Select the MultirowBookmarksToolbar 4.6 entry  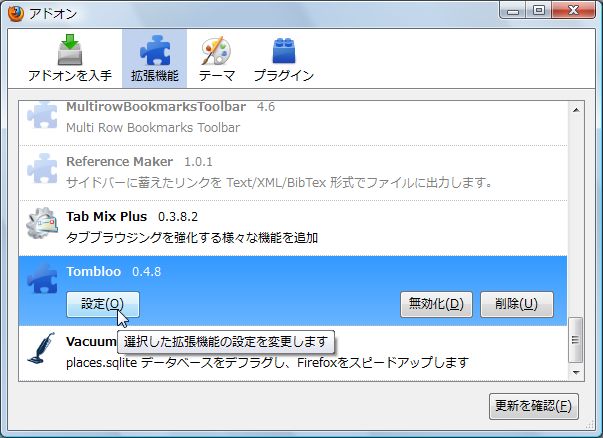click(293, 123)
